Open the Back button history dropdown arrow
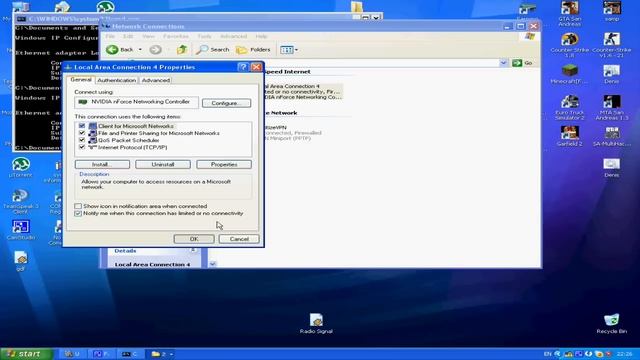 tap(140, 50)
